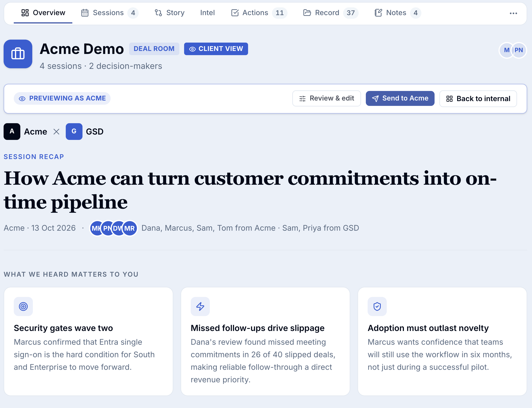Image resolution: width=532 pixels, height=408 pixels.
Task: Click the lightning bolt icon on slippage card
Action: pos(200,306)
